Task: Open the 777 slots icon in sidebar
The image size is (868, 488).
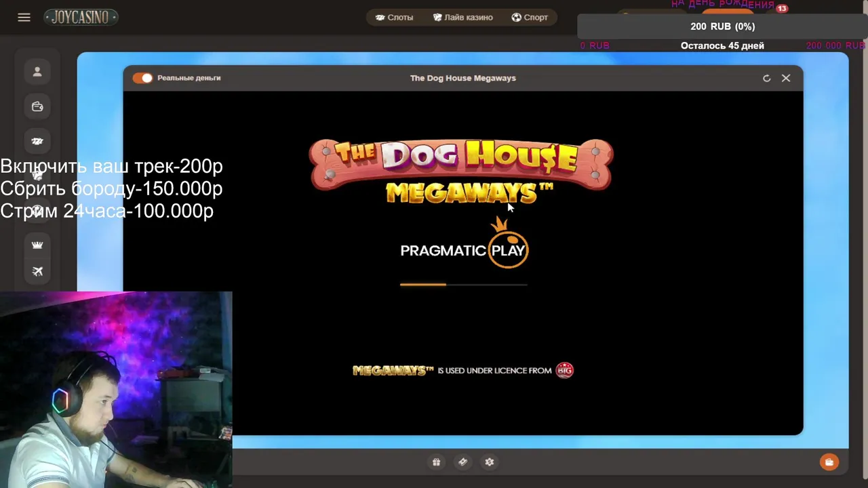Action: click(37, 141)
